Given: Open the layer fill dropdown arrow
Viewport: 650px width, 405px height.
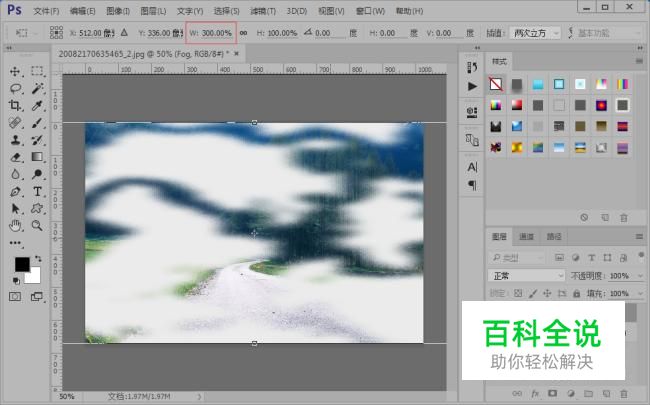Looking at the screenshot, I should 640,293.
